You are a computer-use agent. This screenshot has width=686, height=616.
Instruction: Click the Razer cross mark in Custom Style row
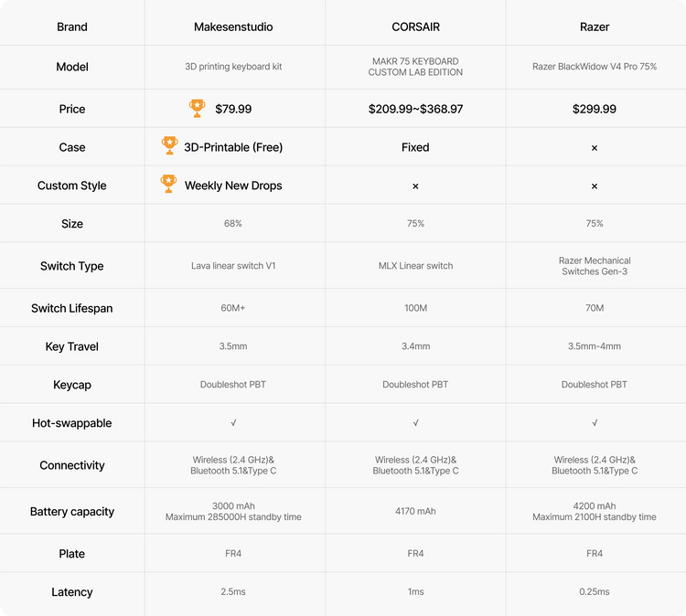[595, 186]
